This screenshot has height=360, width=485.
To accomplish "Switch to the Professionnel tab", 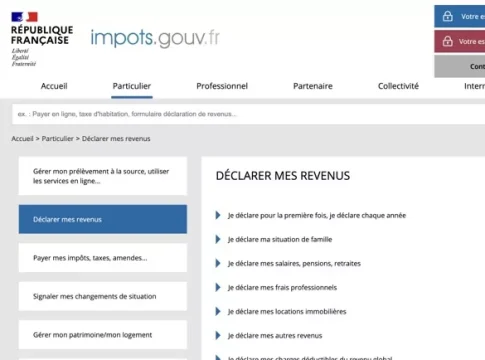I will pos(222,86).
